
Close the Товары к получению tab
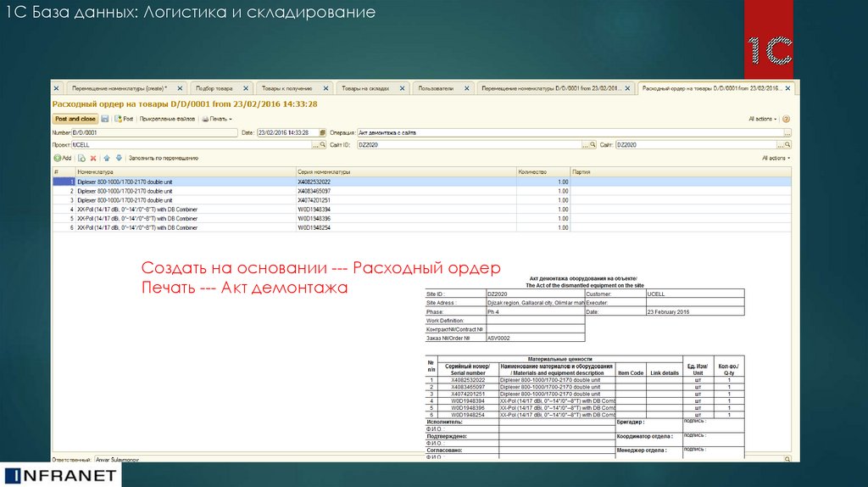coord(325,88)
